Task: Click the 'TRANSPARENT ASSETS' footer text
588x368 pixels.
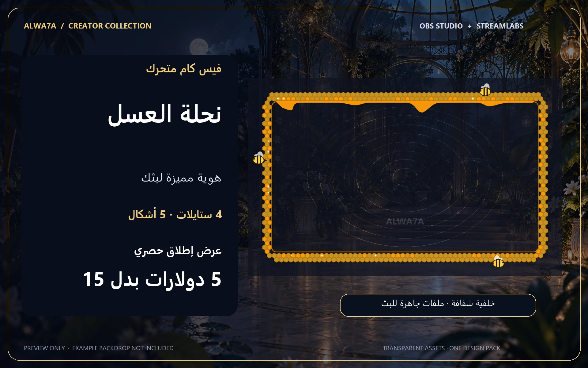Action: [x=413, y=348]
